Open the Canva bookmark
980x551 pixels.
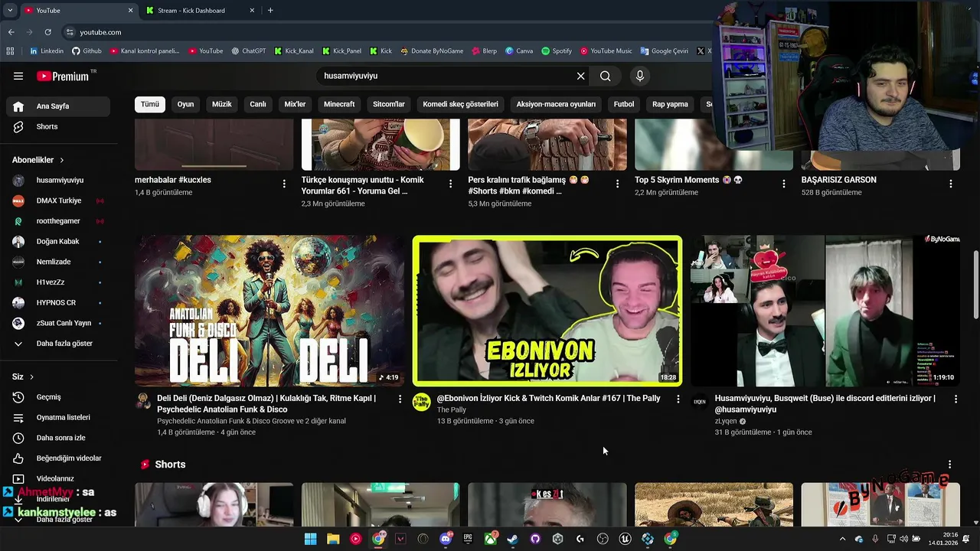coord(519,51)
